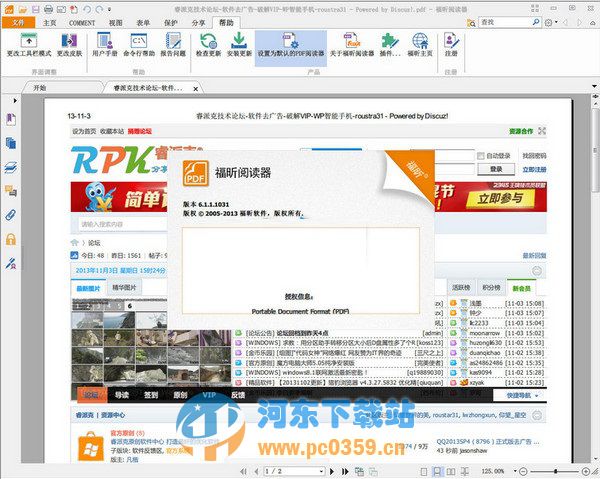
Task: Open the comments side panel icon
Action: click(x=11, y=191)
